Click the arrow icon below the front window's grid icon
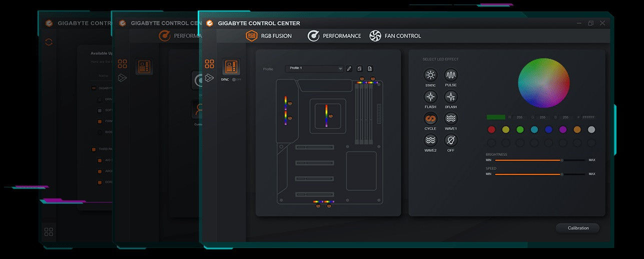The width and height of the screenshot is (644, 259). click(x=209, y=77)
